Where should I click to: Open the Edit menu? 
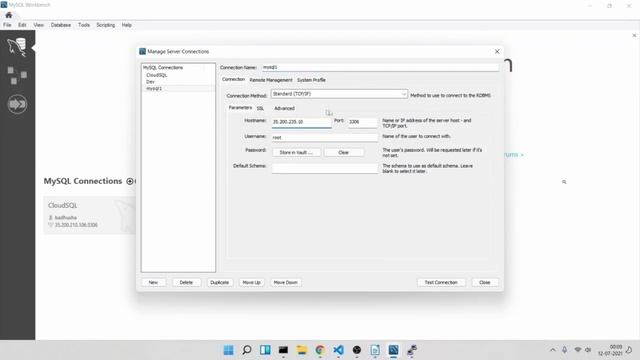tap(22, 25)
